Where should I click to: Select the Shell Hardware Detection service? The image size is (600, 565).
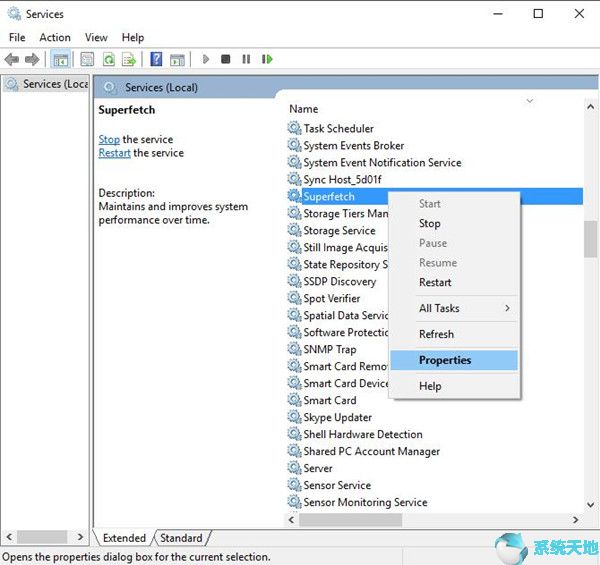point(363,434)
